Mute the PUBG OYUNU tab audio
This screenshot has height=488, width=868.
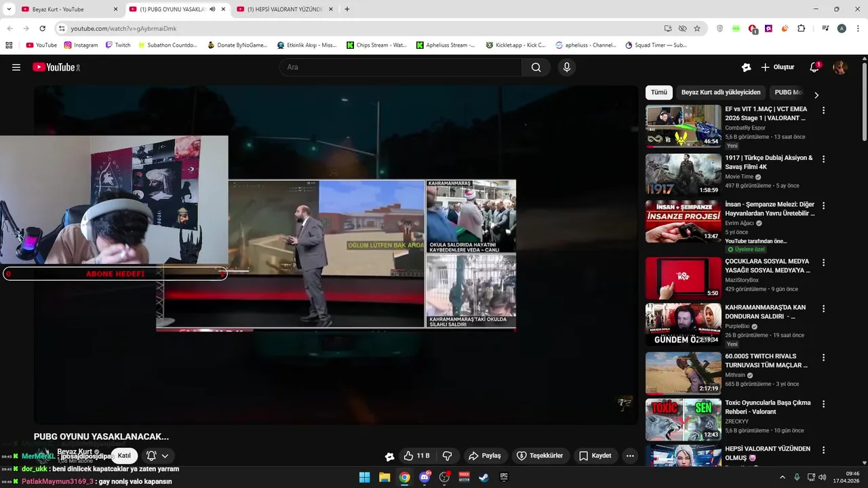[212, 9]
